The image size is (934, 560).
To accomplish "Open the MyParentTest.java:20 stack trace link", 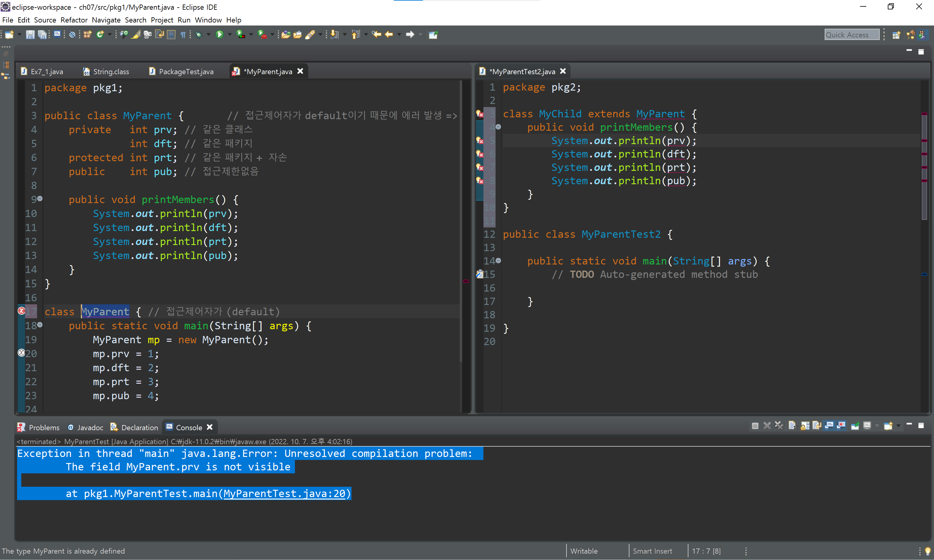I will (284, 494).
